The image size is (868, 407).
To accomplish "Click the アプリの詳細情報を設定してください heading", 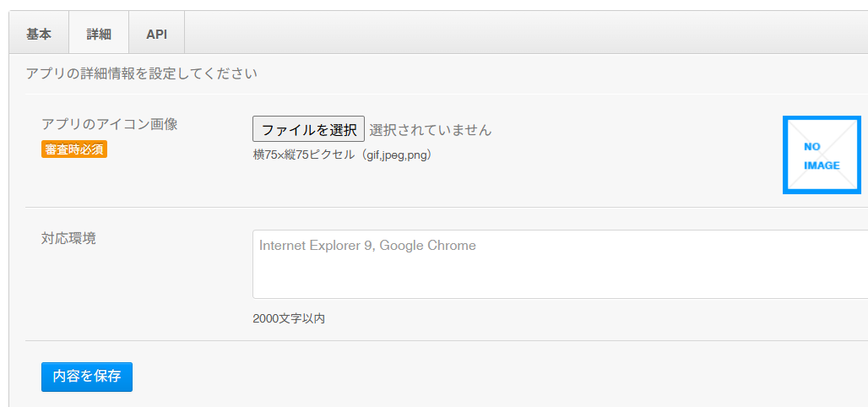I will tap(142, 73).
